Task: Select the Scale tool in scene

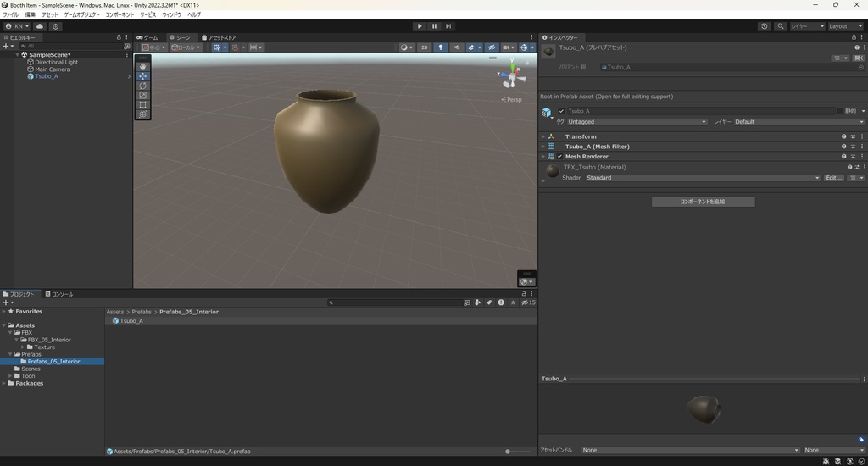Action: point(142,95)
